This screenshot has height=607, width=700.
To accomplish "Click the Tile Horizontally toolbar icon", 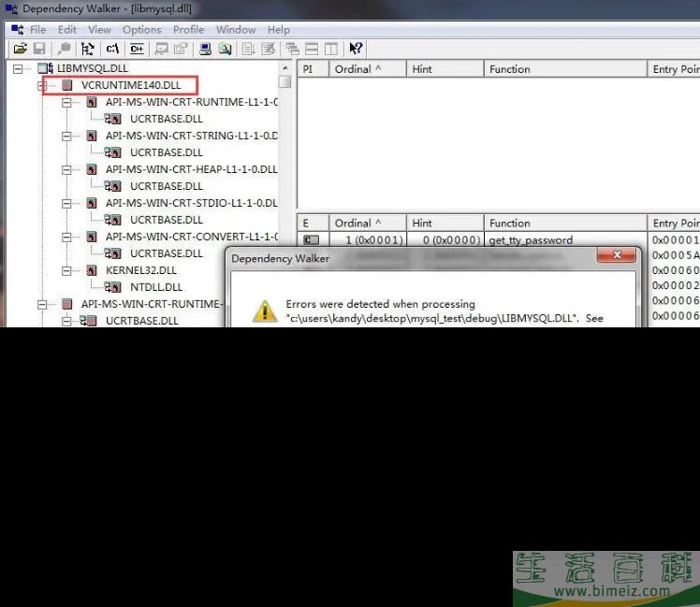I will 312,49.
